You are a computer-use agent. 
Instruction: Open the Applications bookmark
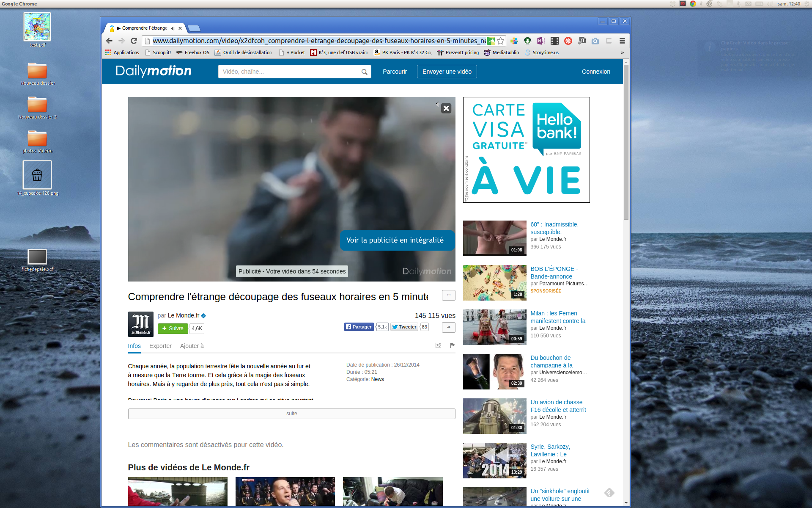click(x=122, y=52)
